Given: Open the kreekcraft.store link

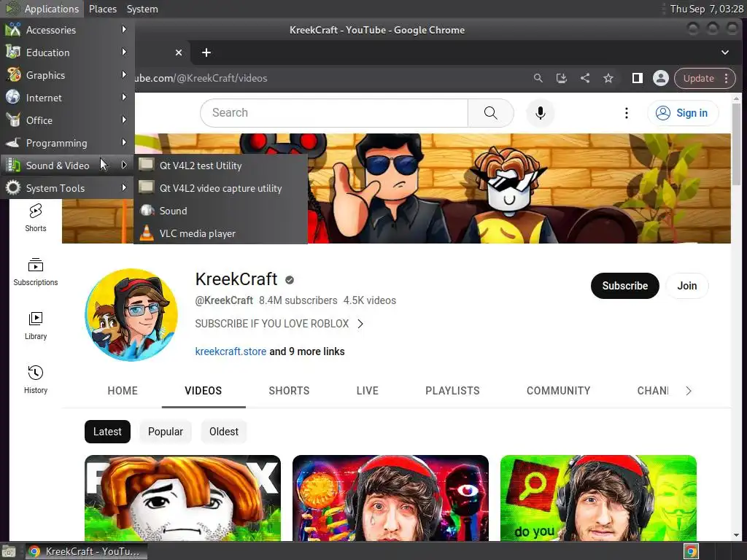Looking at the screenshot, I should [231, 351].
